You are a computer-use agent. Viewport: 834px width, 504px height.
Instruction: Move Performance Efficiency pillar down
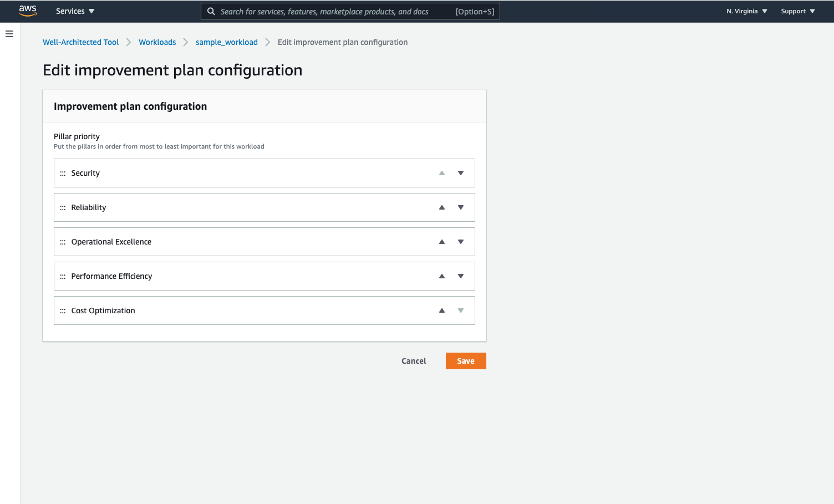click(461, 276)
